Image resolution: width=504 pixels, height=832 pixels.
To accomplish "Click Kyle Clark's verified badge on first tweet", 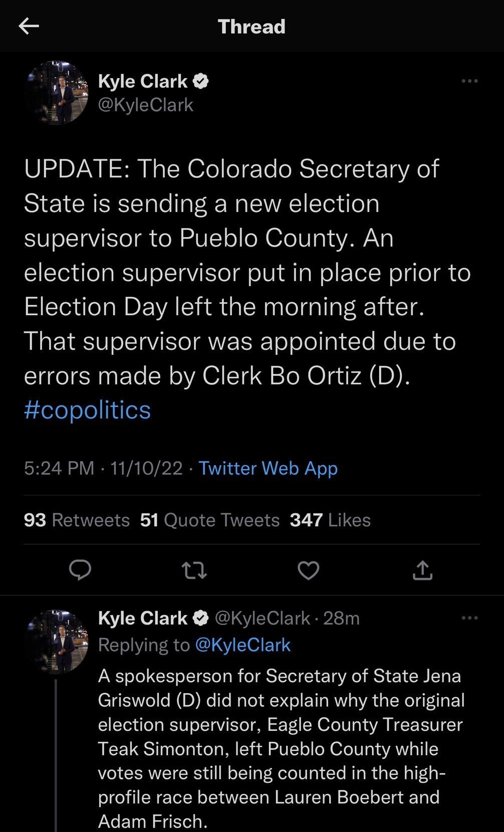I will (202, 80).
